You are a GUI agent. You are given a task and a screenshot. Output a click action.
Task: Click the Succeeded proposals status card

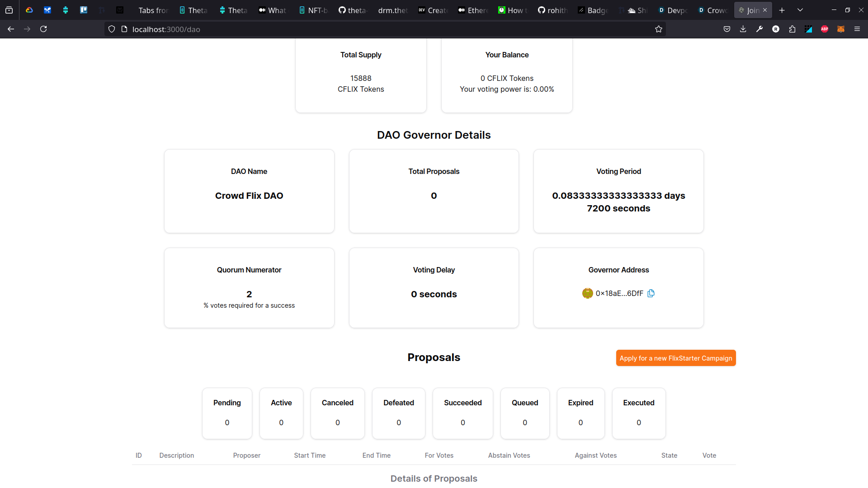click(462, 413)
